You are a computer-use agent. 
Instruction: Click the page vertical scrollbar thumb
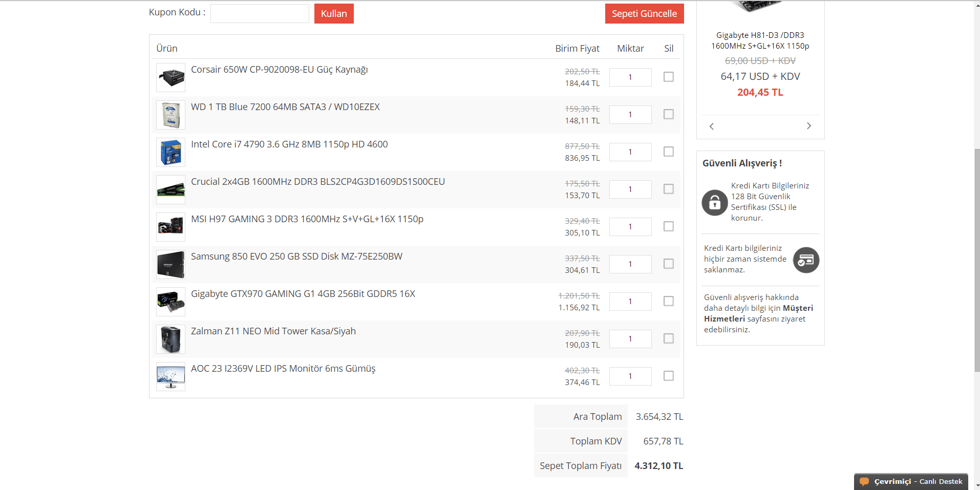[977, 260]
